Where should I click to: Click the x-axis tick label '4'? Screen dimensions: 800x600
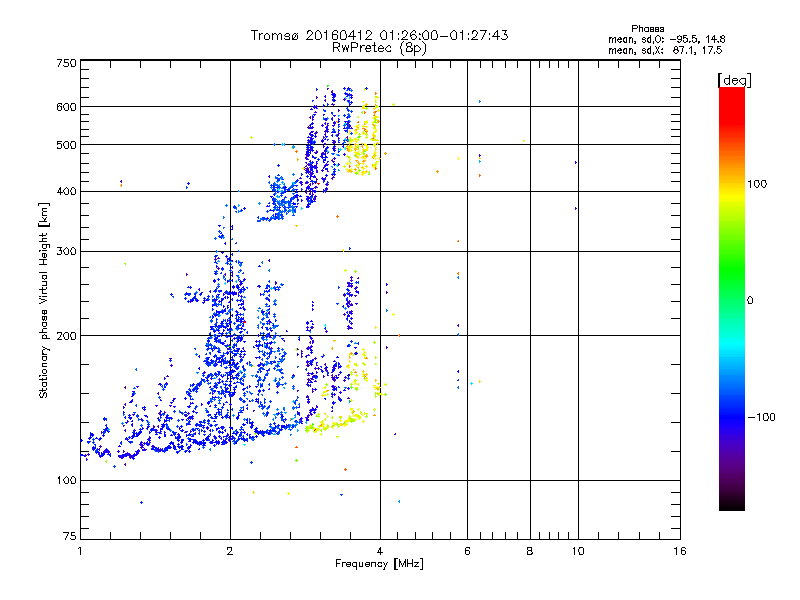click(x=380, y=551)
